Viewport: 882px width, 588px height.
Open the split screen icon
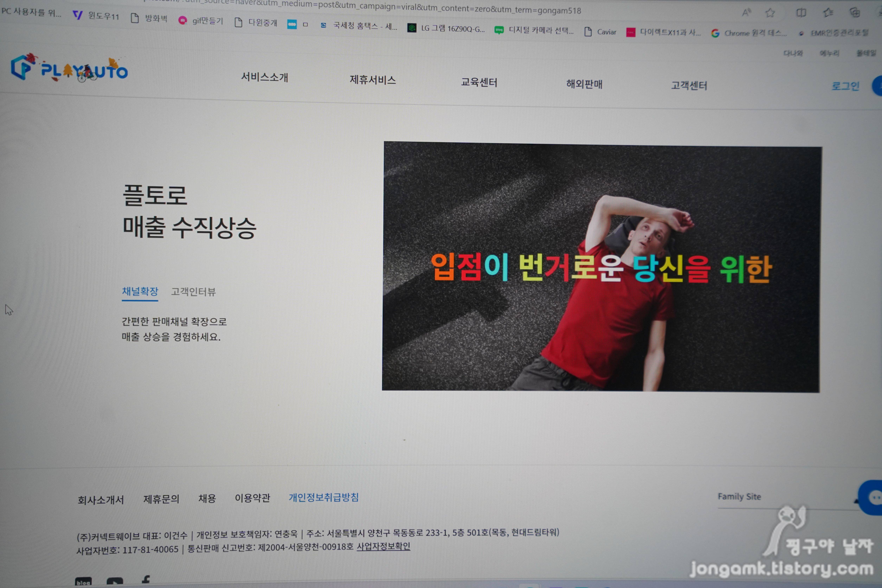pyautogui.click(x=801, y=13)
